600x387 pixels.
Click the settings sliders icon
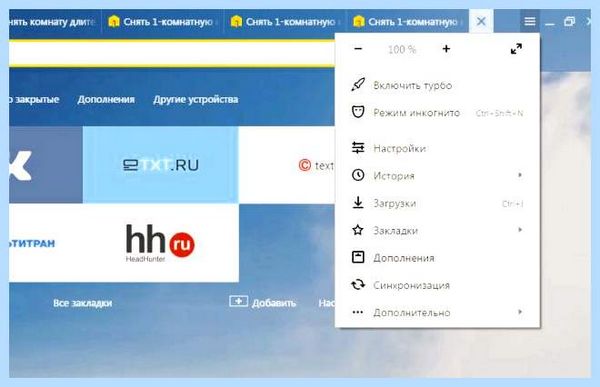358,147
